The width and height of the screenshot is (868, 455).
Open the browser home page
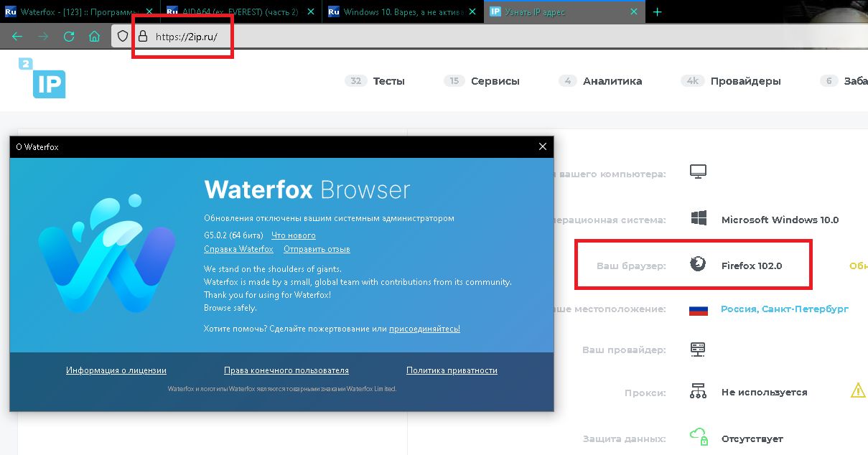[x=94, y=37]
